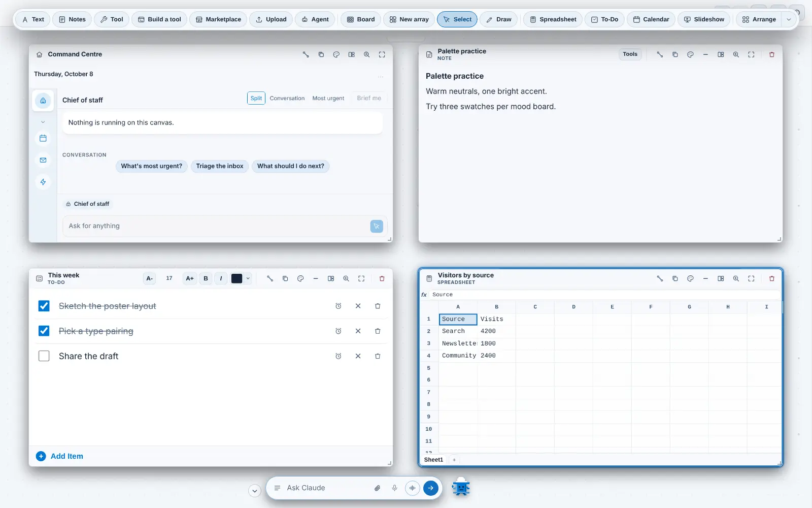
Task: Collapse the chevron in Command Centre sidebar
Action: click(x=43, y=122)
